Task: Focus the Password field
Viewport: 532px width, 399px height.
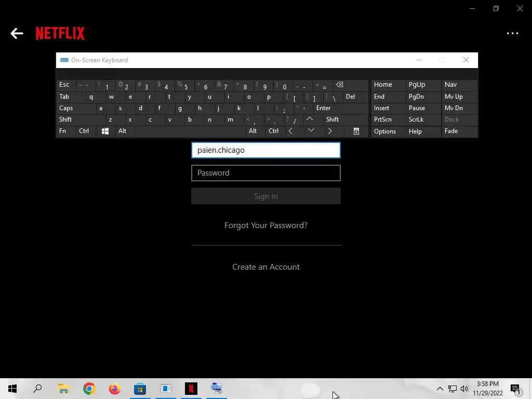Action: click(x=265, y=173)
